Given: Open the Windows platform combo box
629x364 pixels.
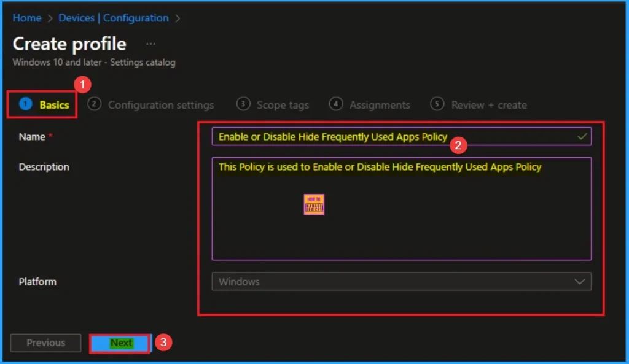Looking at the screenshot, I should (402, 281).
